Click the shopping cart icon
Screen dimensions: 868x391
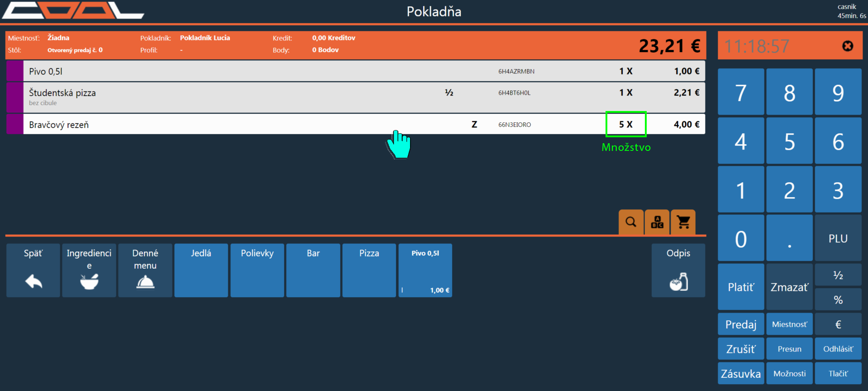tap(683, 222)
